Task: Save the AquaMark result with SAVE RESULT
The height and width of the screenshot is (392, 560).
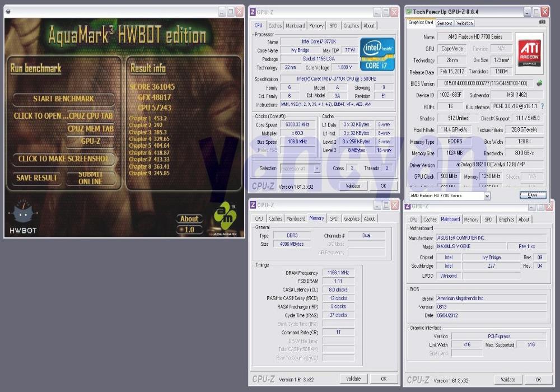Action: click(x=36, y=178)
